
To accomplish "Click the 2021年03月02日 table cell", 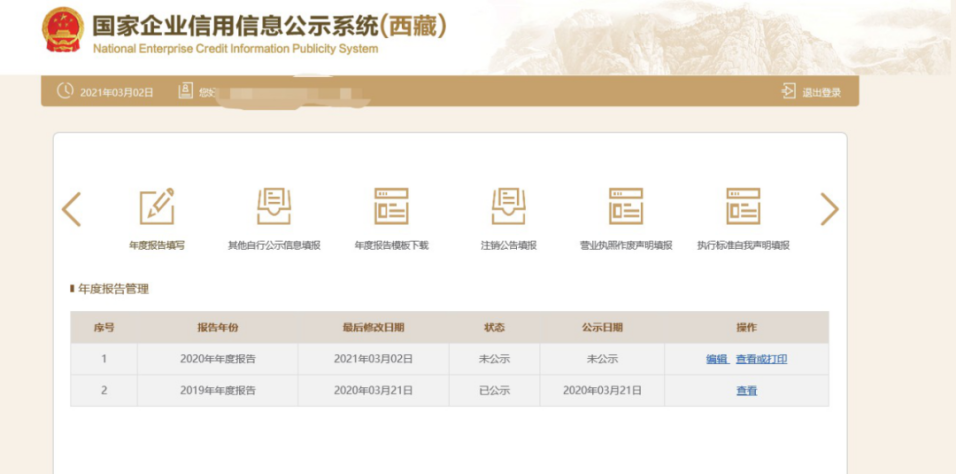I will [x=373, y=359].
